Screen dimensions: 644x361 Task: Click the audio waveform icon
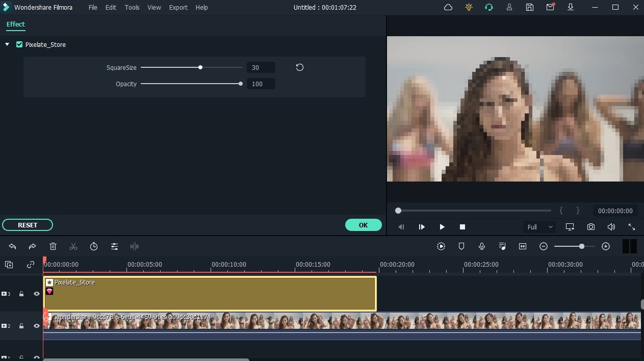coord(135,246)
